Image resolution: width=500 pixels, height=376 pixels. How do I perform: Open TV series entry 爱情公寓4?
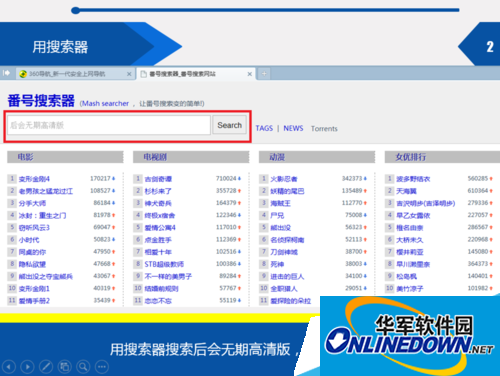[x=160, y=228]
